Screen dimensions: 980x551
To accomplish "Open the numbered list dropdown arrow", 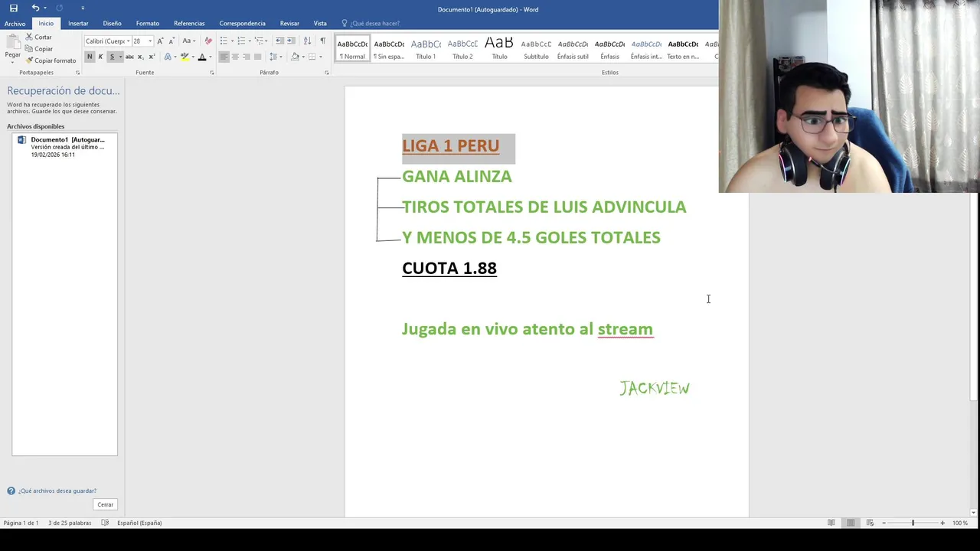I will (x=249, y=41).
